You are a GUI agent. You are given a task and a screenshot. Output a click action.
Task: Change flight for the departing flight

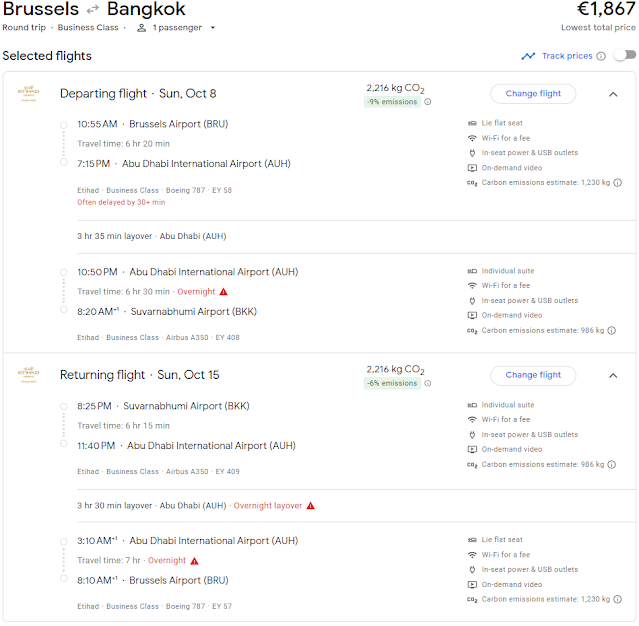pyautogui.click(x=533, y=94)
